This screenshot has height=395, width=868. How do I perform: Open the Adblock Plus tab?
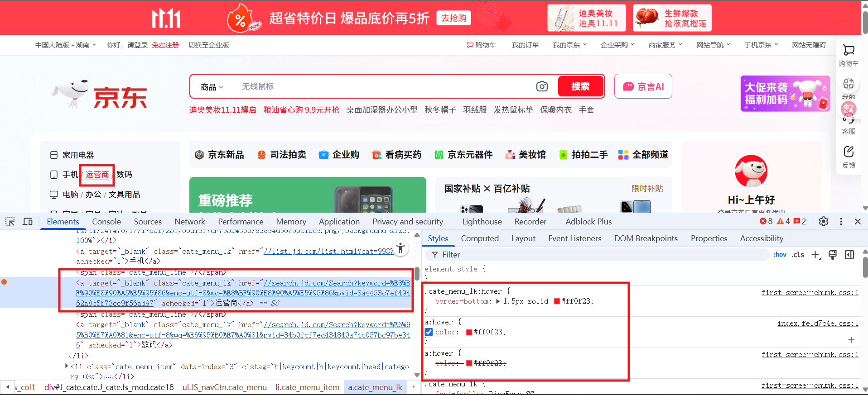[588, 221]
